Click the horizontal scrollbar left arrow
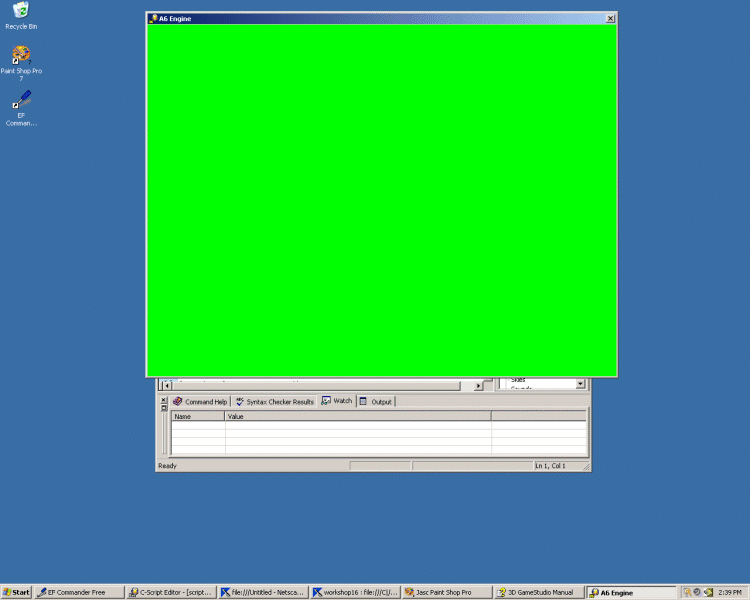 pyautogui.click(x=166, y=385)
